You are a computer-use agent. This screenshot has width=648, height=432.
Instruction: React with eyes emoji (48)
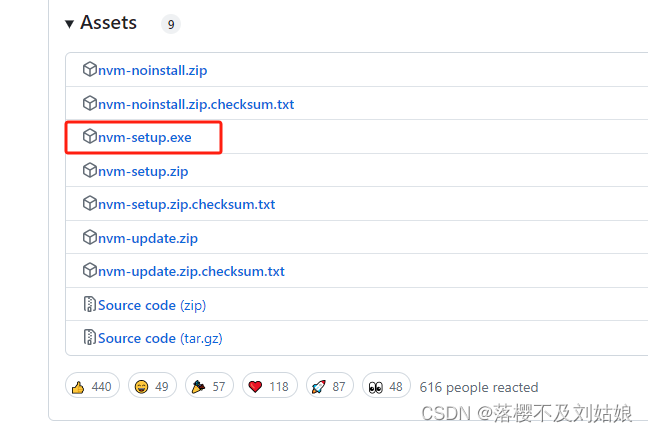click(x=386, y=385)
